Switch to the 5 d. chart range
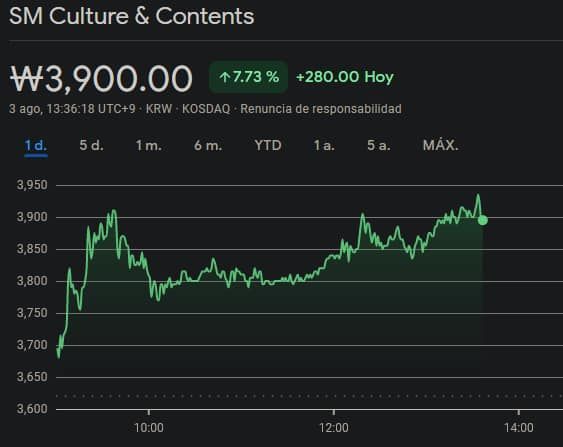This screenshot has height=447, width=563. click(x=91, y=146)
